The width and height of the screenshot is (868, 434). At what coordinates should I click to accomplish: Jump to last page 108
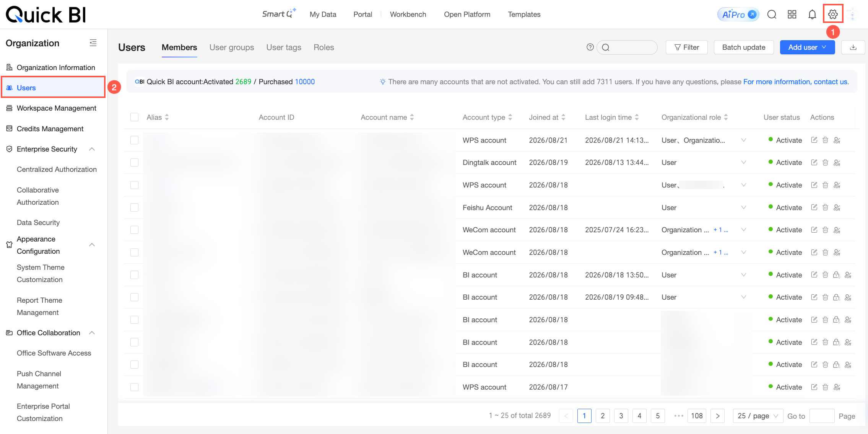(x=697, y=416)
